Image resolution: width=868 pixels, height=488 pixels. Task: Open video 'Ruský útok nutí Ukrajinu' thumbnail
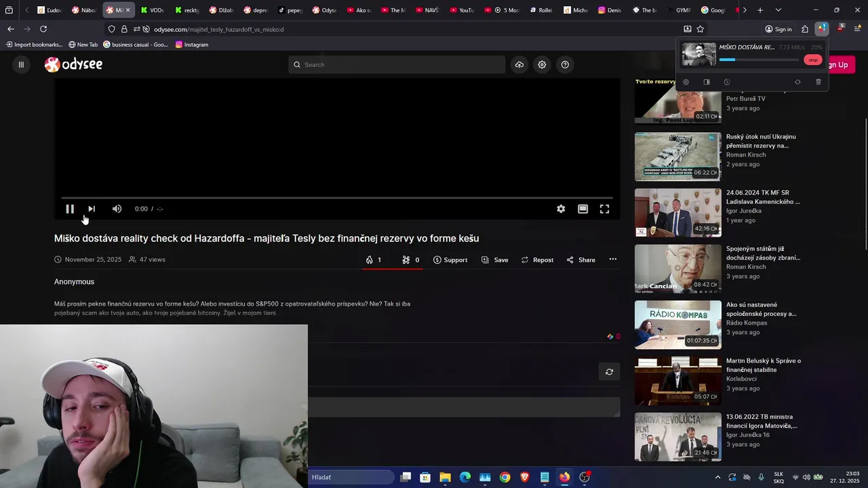677,157
